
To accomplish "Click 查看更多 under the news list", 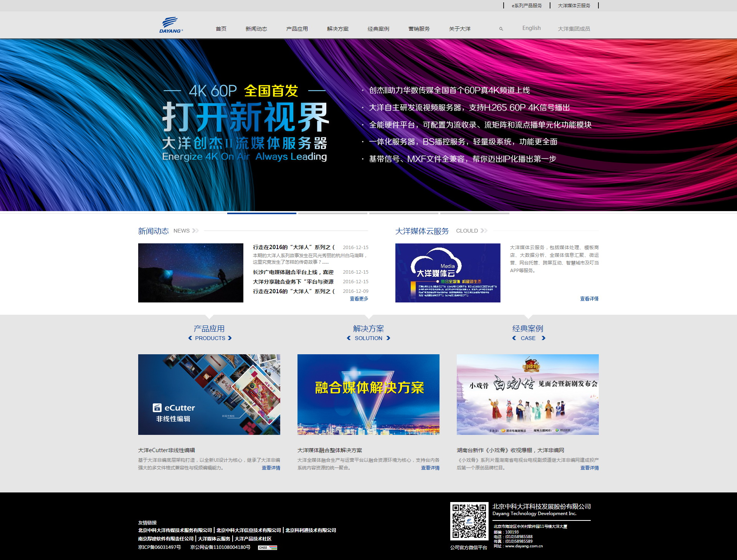I will 359,299.
